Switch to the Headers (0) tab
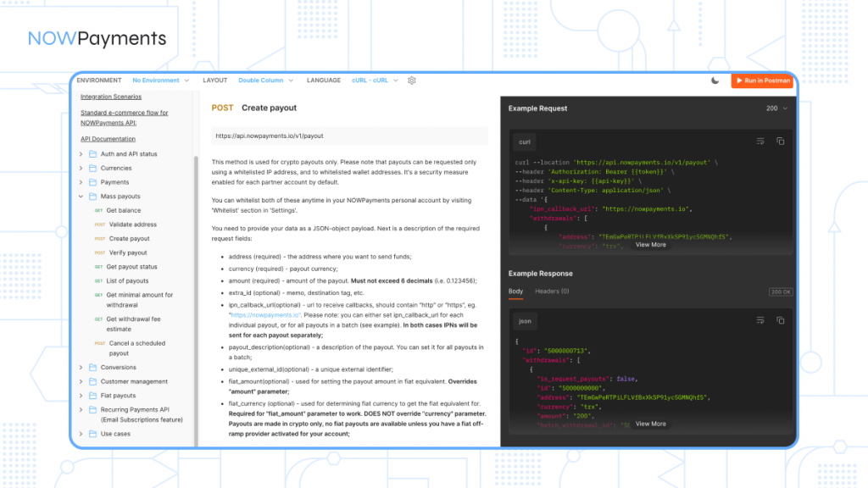This screenshot has width=868, height=488. [x=552, y=291]
